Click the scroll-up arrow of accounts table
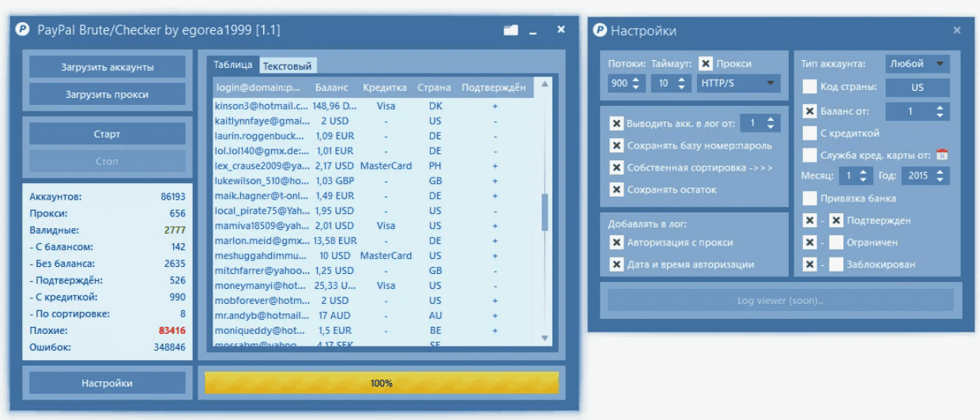Viewport: 980px width, 420px height. click(x=545, y=85)
